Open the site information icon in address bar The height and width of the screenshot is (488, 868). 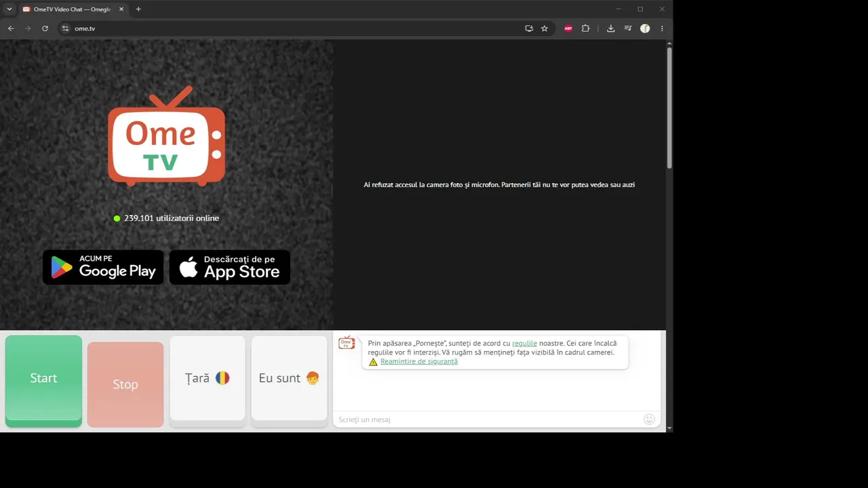65,28
